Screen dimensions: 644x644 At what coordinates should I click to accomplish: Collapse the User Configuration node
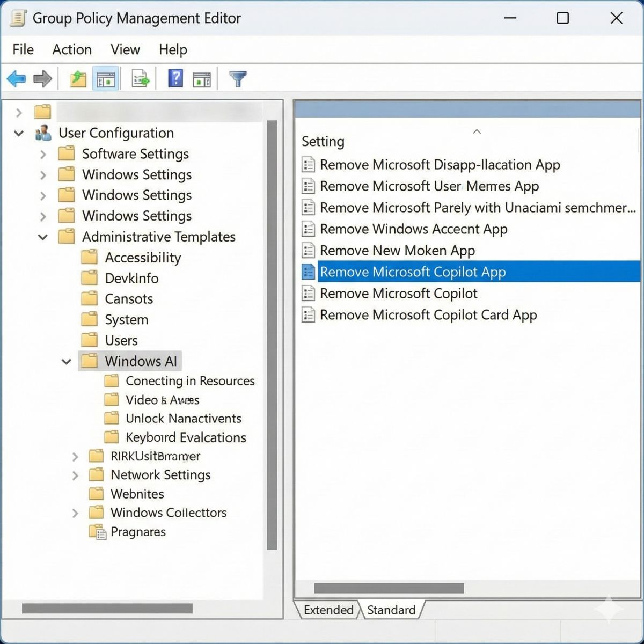coord(19,133)
